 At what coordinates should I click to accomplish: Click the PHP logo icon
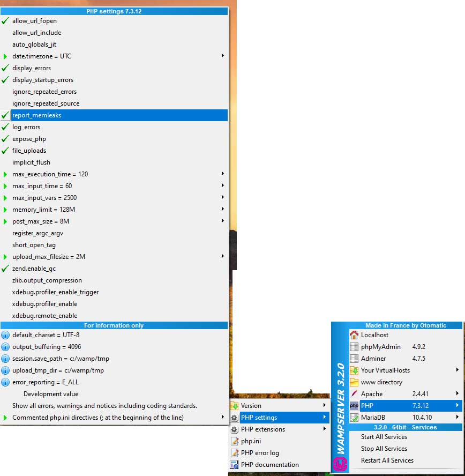coord(354,406)
